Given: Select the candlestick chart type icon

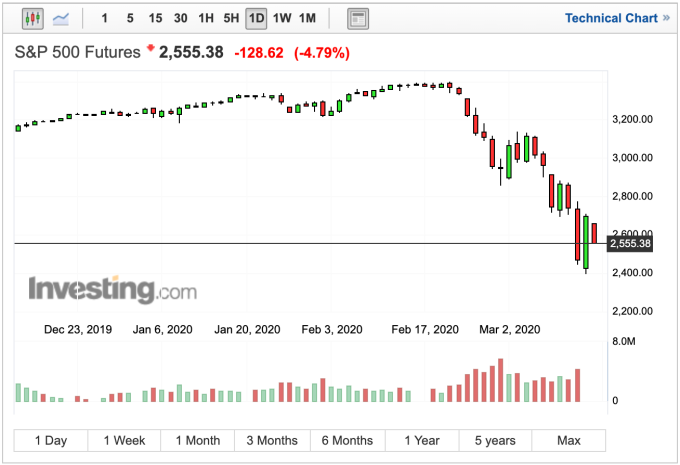Looking at the screenshot, I should (33, 19).
